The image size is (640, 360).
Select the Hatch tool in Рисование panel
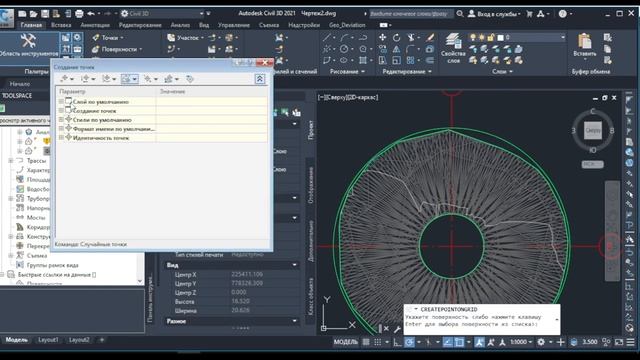pyautogui.click(x=362, y=60)
